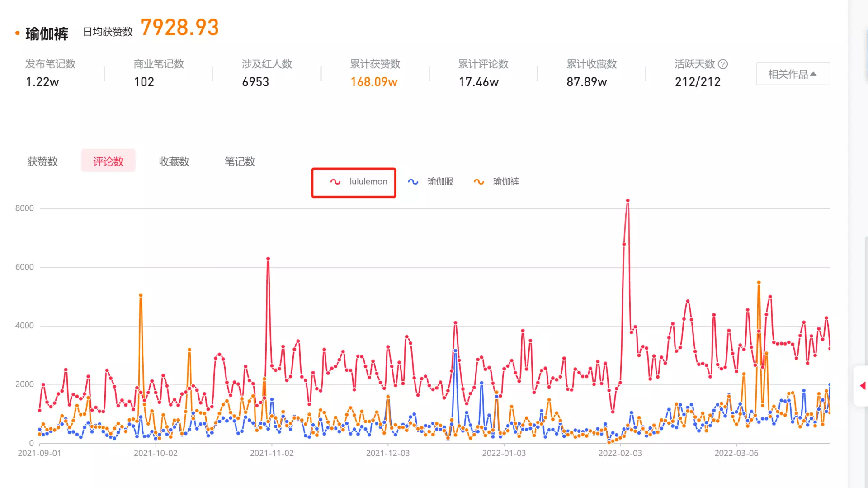This screenshot has width=868, height=488.
Task: Select the 评论数 tab
Action: click(108, 161)
